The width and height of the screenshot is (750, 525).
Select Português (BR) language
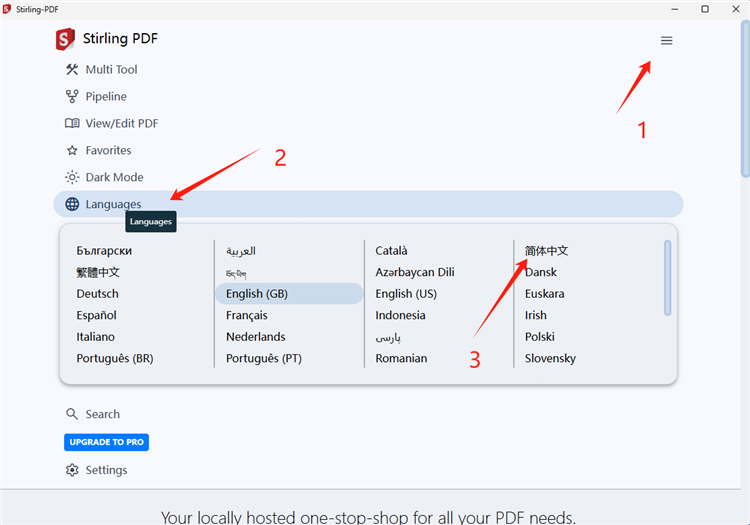(115, 358)
